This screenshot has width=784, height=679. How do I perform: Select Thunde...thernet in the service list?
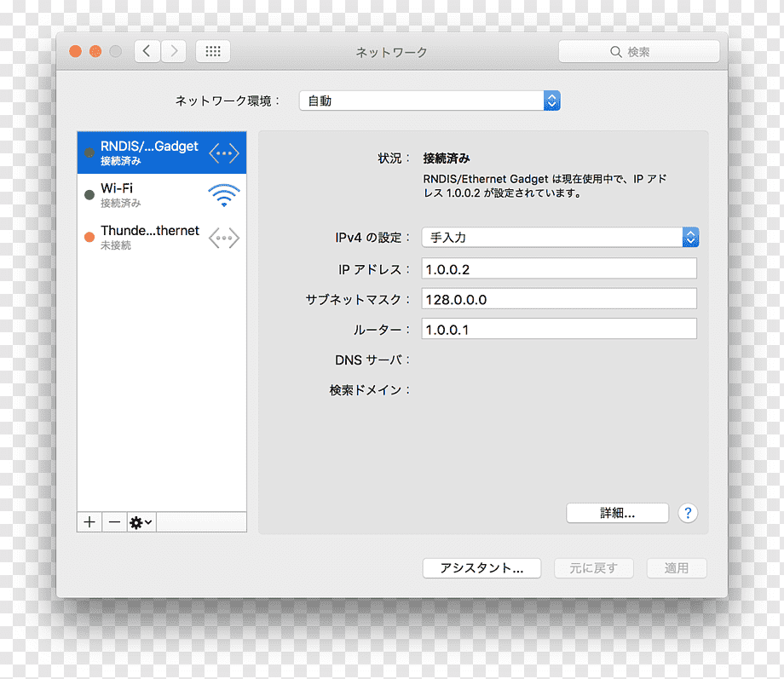pos(162,237)
